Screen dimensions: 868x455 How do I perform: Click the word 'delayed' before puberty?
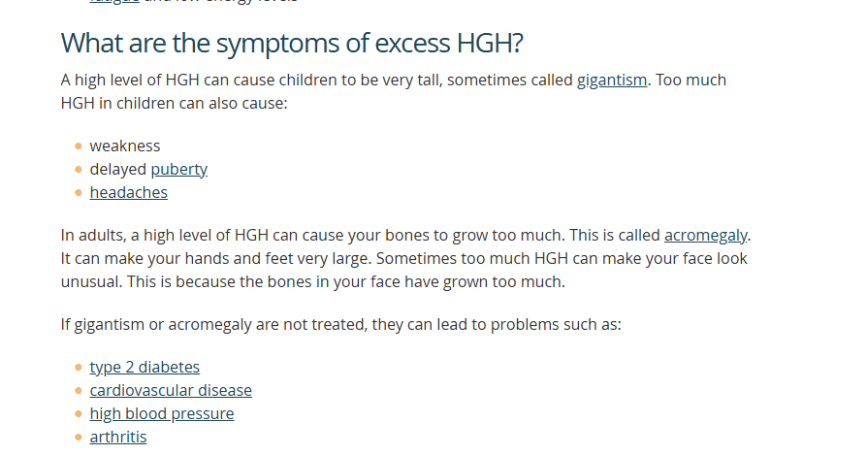coord(118,169)
